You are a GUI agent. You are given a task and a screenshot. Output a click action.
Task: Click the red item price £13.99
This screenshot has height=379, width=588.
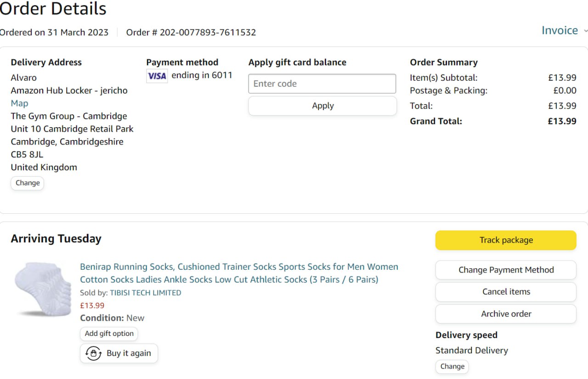[92, 306]
